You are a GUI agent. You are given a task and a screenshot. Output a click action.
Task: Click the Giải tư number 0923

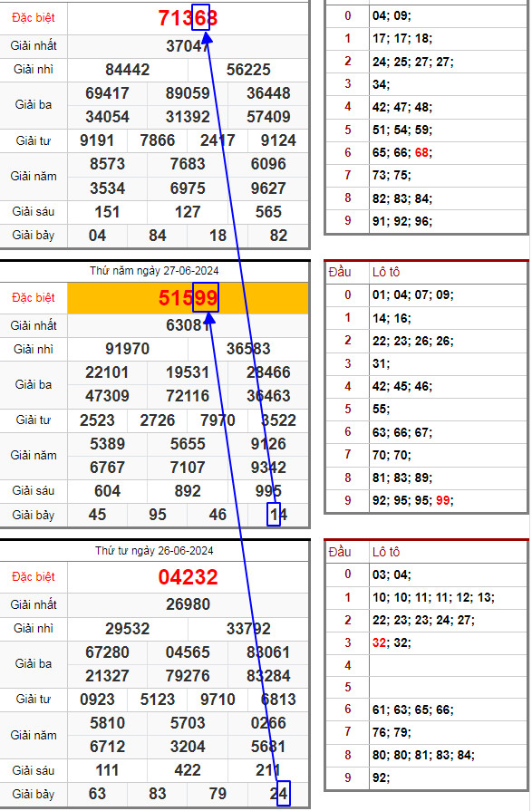[x=97, y=700]
